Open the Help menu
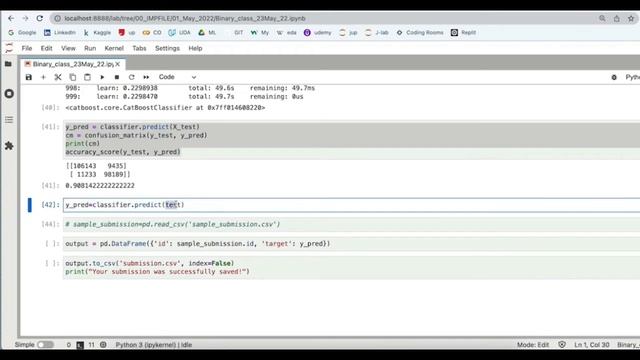Image resolution: width=640 pixels, height=360 pixels. [195, 48]
